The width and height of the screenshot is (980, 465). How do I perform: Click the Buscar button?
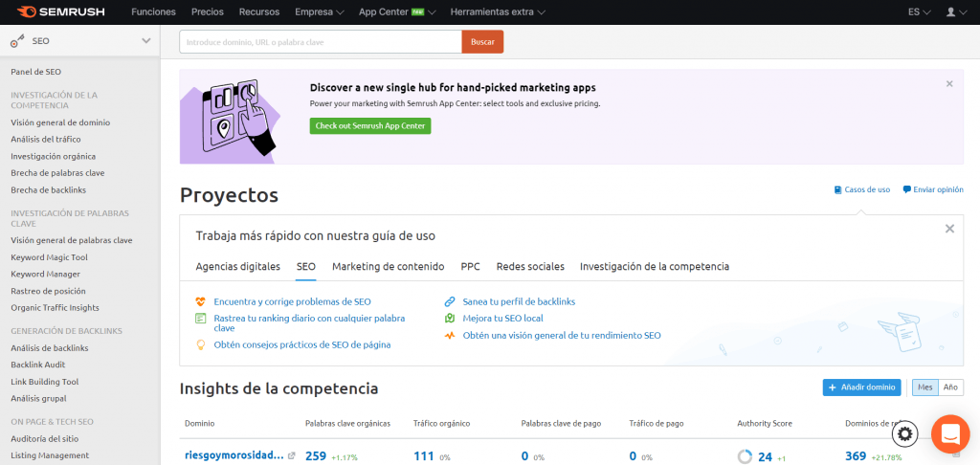pyautogui.click(x=482, y=42)
